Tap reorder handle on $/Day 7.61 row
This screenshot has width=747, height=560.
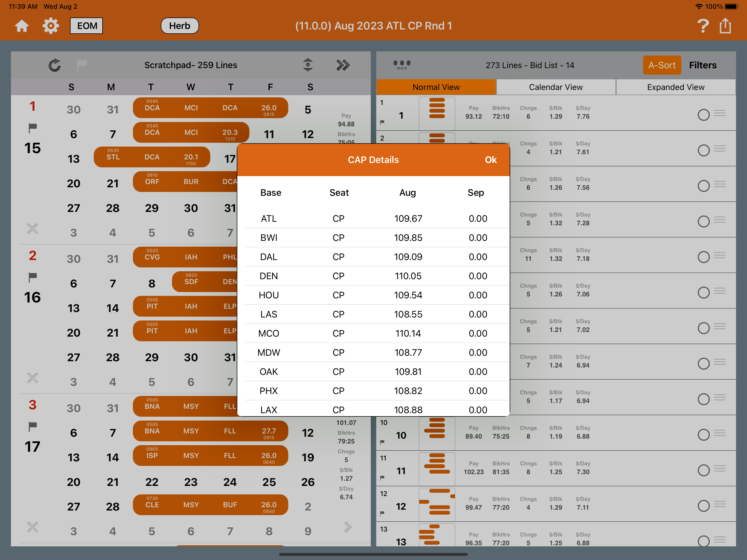pos(720,148)
